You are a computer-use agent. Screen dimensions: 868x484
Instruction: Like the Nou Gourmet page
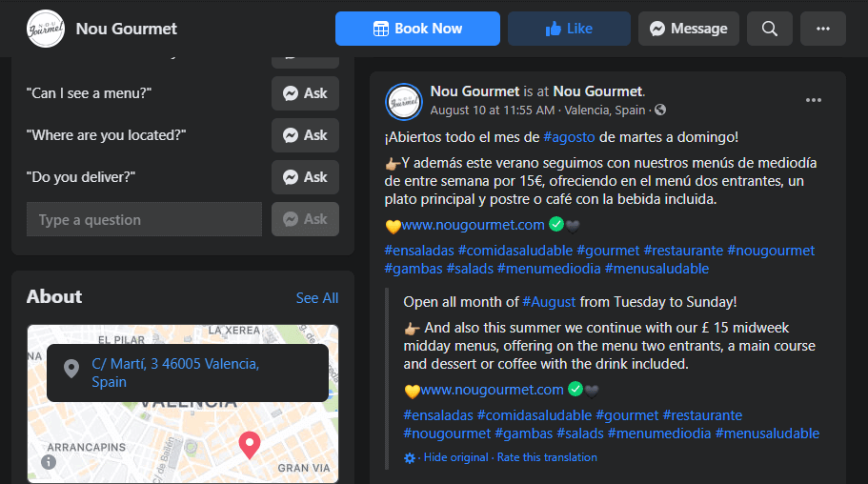coord(569,29)
